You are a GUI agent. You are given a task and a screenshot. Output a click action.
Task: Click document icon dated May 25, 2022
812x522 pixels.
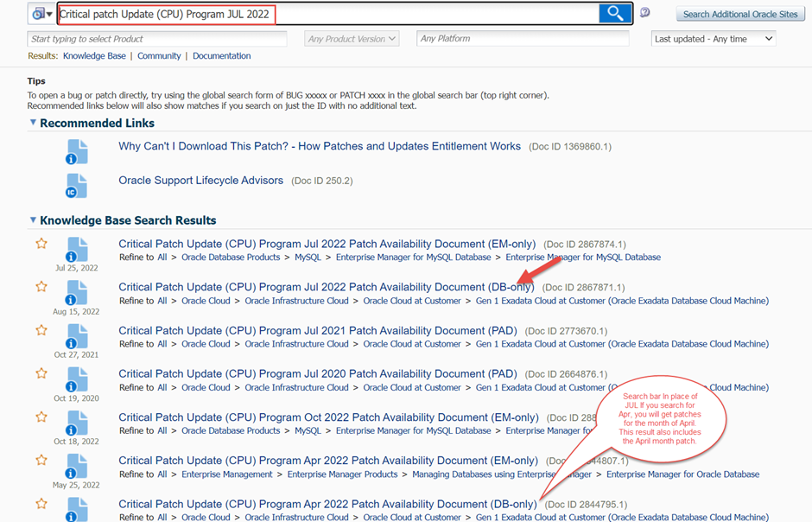click(77, 467)
